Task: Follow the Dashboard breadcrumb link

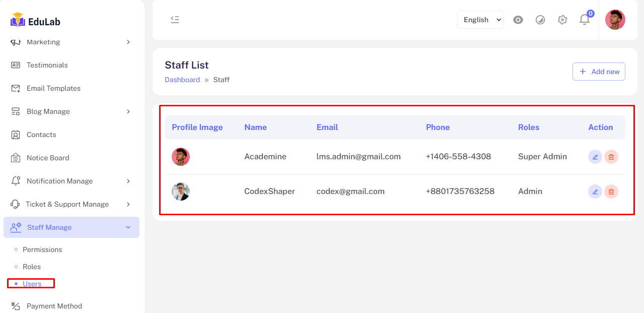Action: point(182,80)
